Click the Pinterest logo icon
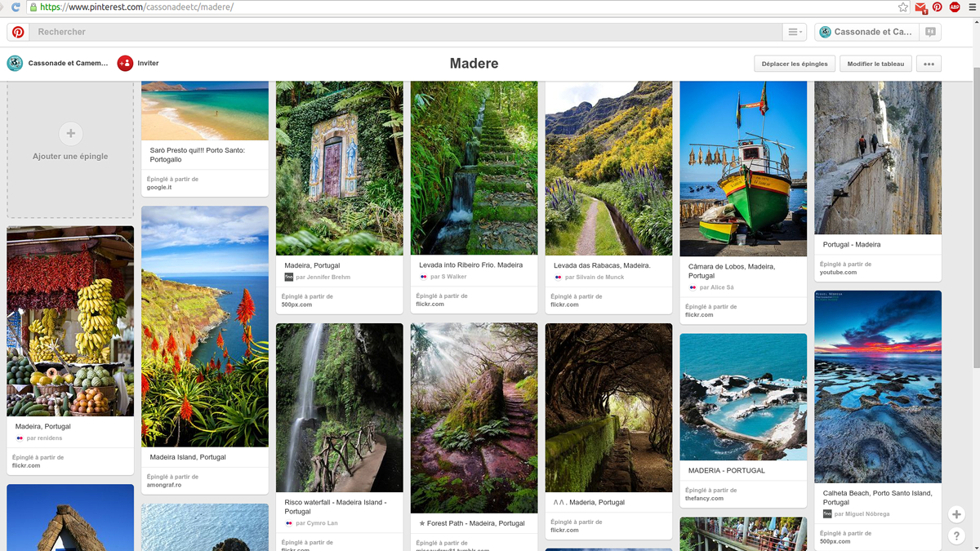This screenshot has height=551, width=980. [x=17, y=32]
